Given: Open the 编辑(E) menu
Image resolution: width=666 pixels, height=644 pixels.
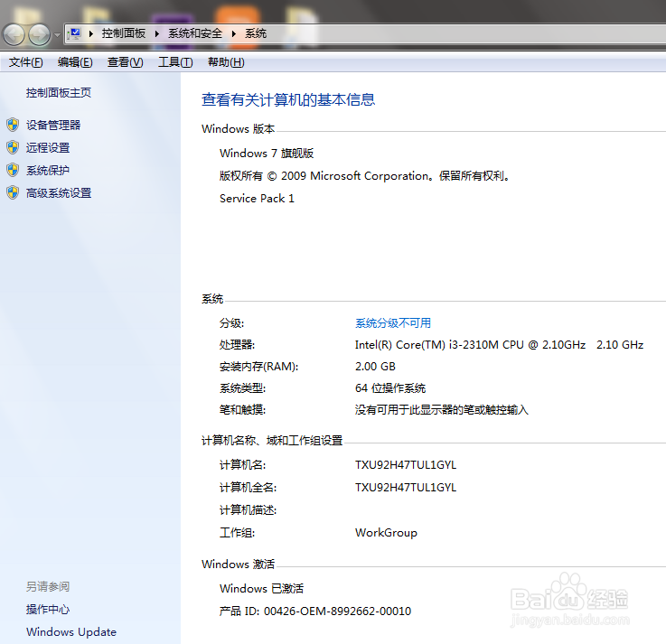Looking at the screenshot, I should 75,62.
